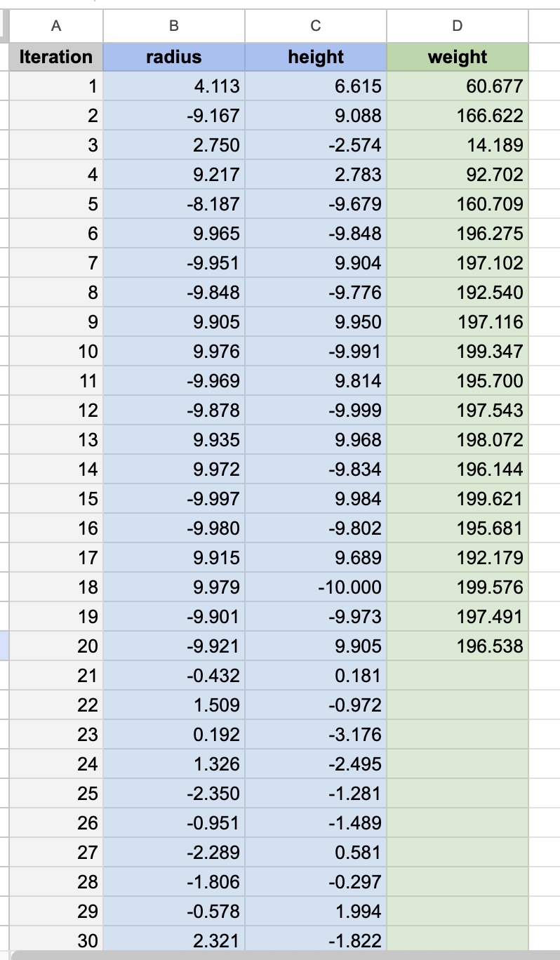This screenshot has width=560, height=960.
Task: Select radius cell 9.217
Action: (174, 175)
